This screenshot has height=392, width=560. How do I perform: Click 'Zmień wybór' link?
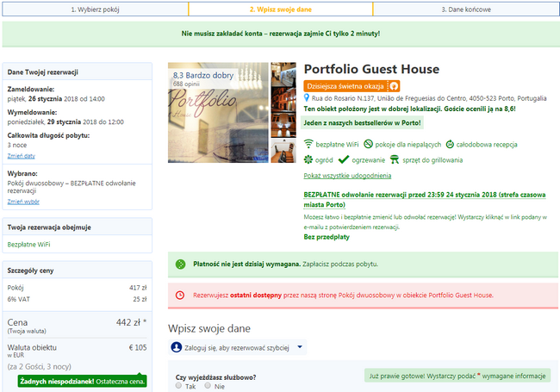click(23, 202)
